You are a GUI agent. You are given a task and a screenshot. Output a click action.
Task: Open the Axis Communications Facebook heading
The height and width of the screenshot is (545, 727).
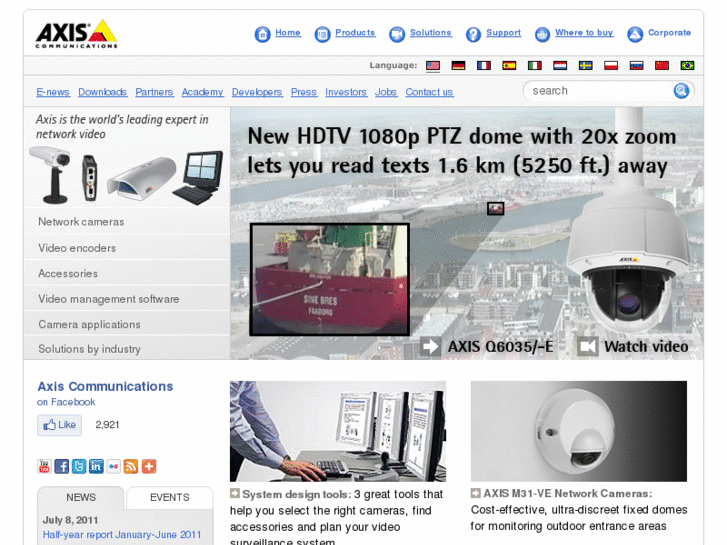tap(105, 386)
